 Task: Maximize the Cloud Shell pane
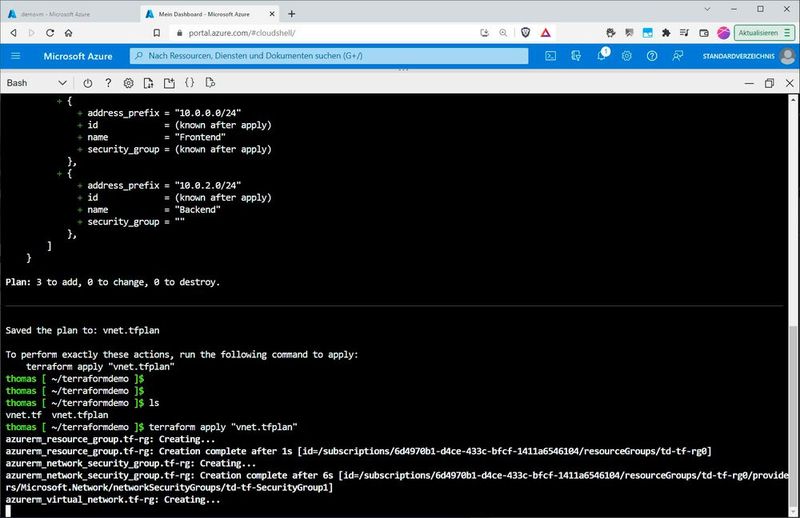pos(769,83)
